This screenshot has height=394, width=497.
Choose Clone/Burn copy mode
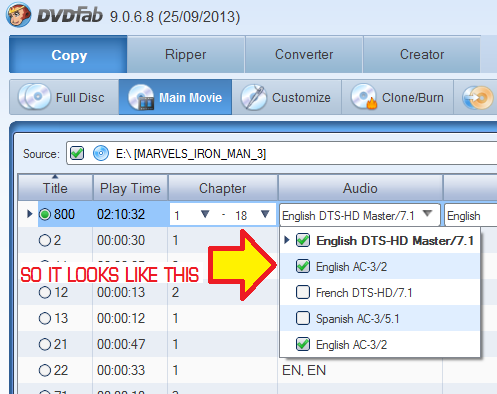tap(397, 97)
